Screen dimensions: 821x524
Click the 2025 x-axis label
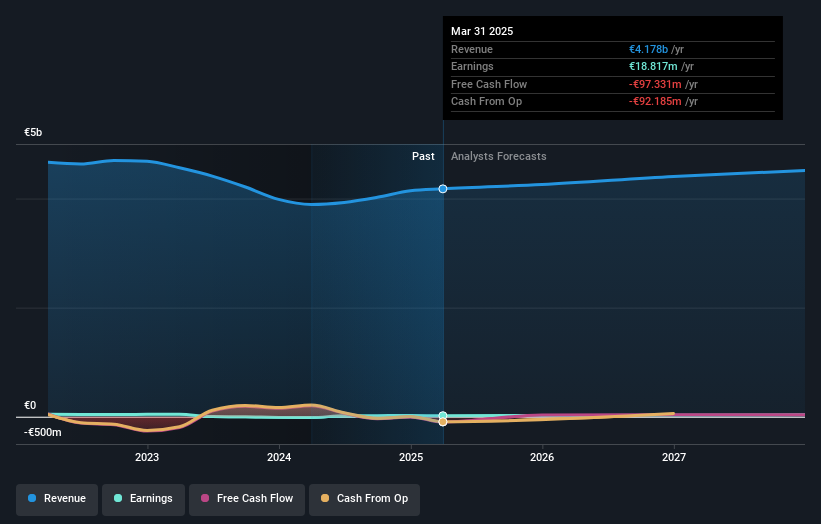tap(411, 458)
